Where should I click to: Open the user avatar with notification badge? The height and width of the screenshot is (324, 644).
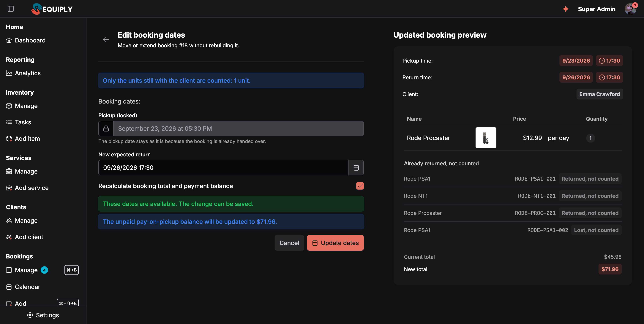tap(631, 9)
